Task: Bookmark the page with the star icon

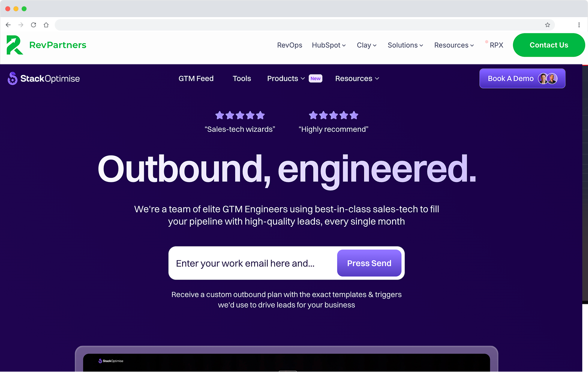Action: pos(548,25)
